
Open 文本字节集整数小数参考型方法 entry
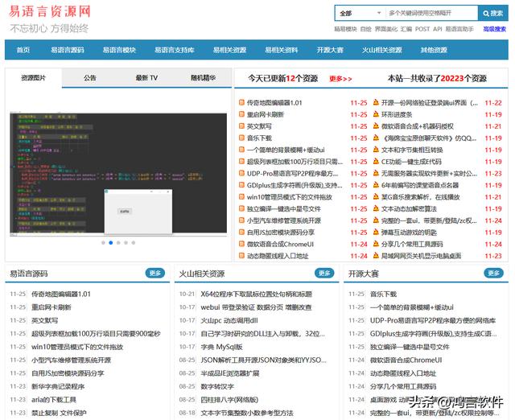[247, 413]
